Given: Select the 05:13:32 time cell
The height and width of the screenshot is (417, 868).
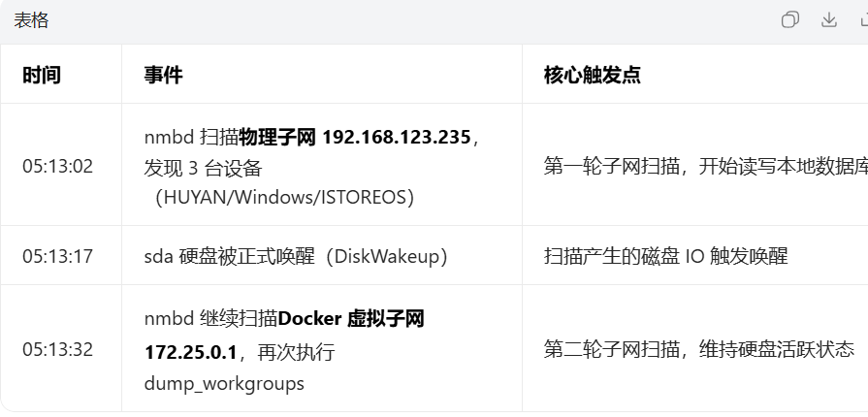Looking at the screenshot, I should point(58,349).
